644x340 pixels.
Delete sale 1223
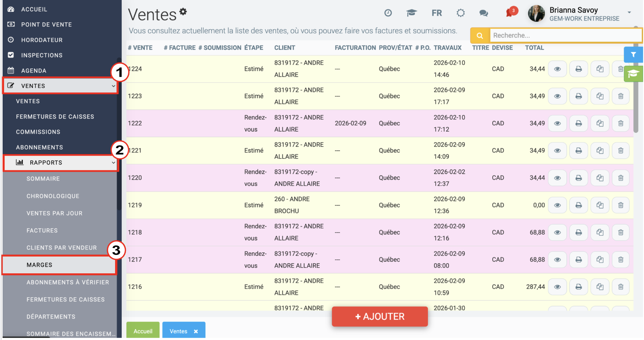coord(621,96)
